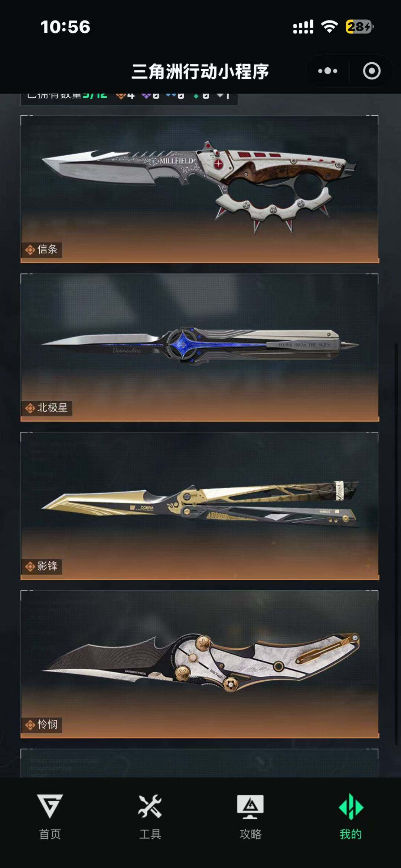Click the 影锋 name label
401x868 pixels.
(x=48, y=566)
